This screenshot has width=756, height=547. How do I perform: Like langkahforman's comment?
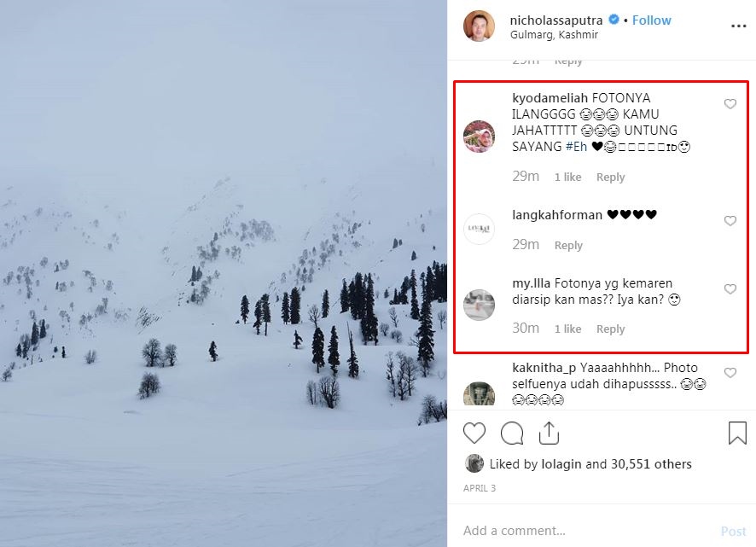click(730, 221)
